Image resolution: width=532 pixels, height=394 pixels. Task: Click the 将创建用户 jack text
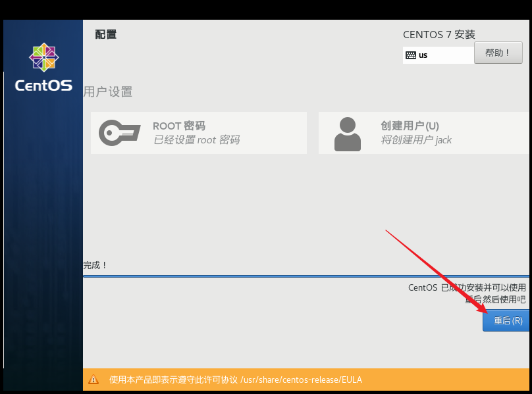pyautogui.click(x=416, y=139)
